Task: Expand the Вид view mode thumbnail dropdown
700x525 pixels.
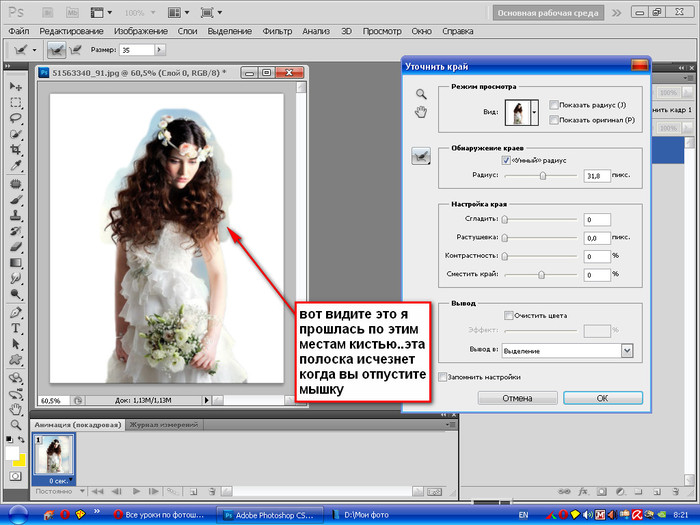Action: (x=534, y=114)
